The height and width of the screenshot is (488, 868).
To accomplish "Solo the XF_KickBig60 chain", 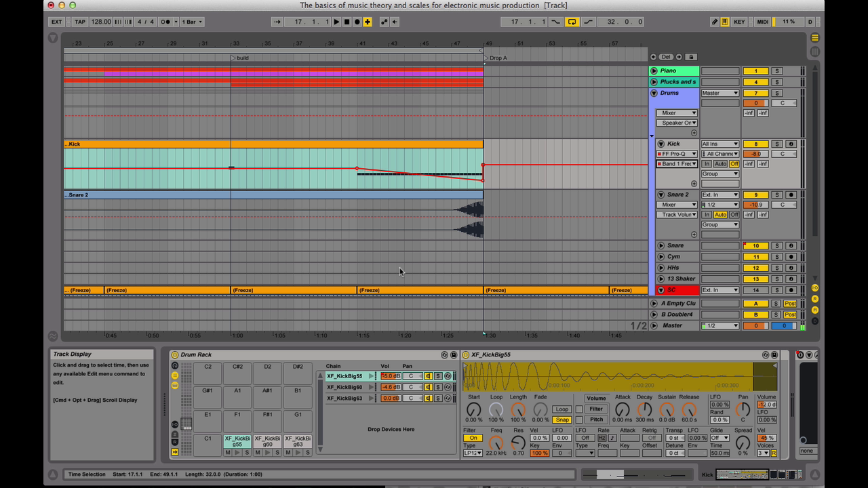I will (x=438, y=387).
